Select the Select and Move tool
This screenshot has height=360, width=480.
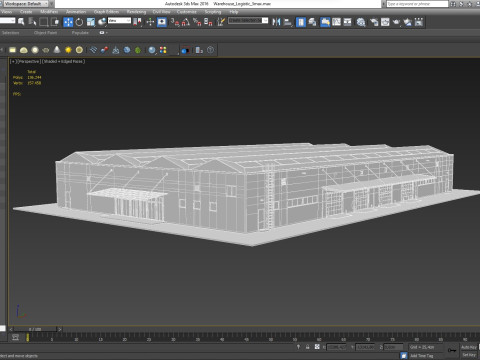coord(68,22)
